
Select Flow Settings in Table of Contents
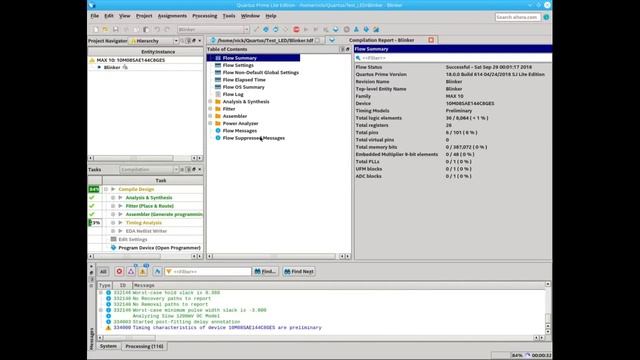click(238, 65)
